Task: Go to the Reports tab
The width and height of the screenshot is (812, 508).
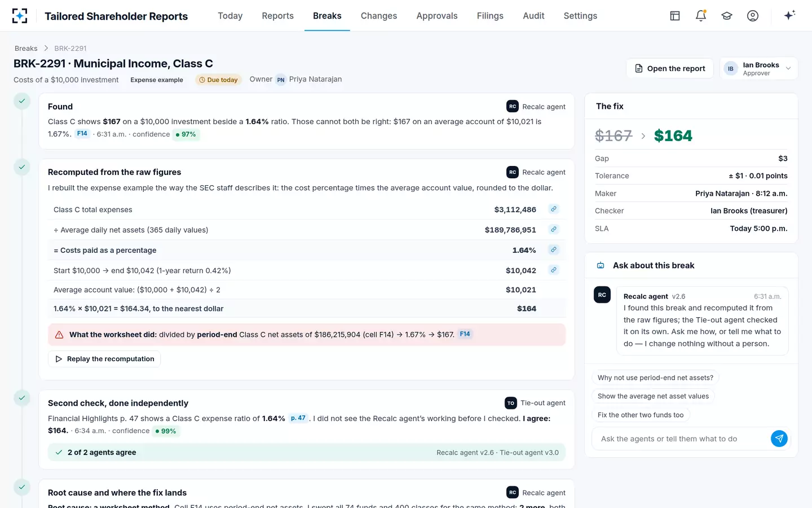Action: tap(277, 16)
